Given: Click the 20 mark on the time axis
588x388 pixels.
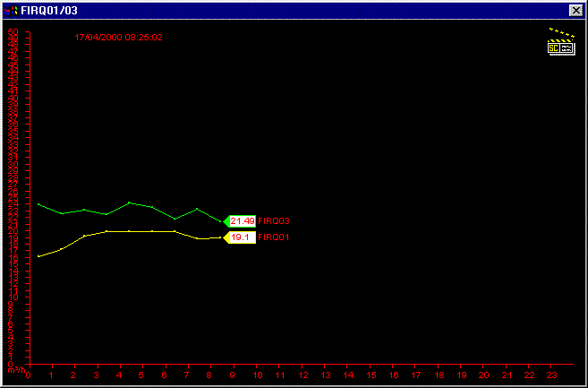Looking at the screenshot, I should coord(484,375).
